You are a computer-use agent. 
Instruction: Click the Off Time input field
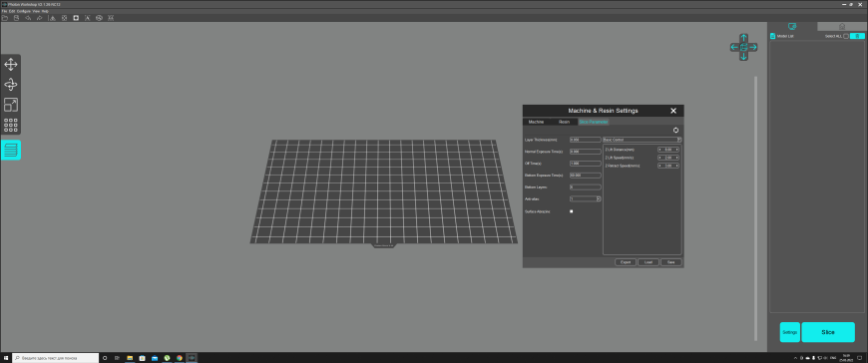click(585, 164)
